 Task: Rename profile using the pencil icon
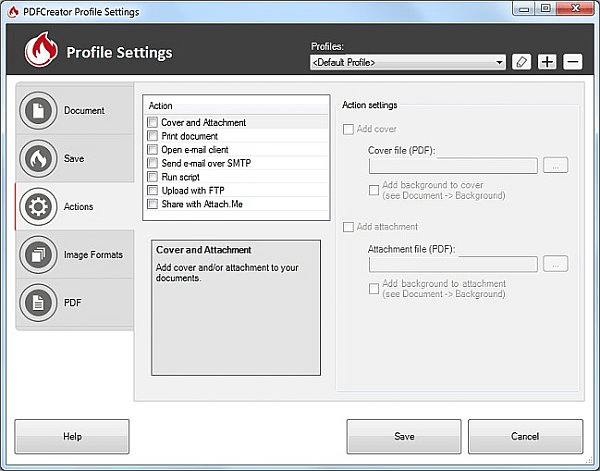pyautogui.click(x=521, y=62)
